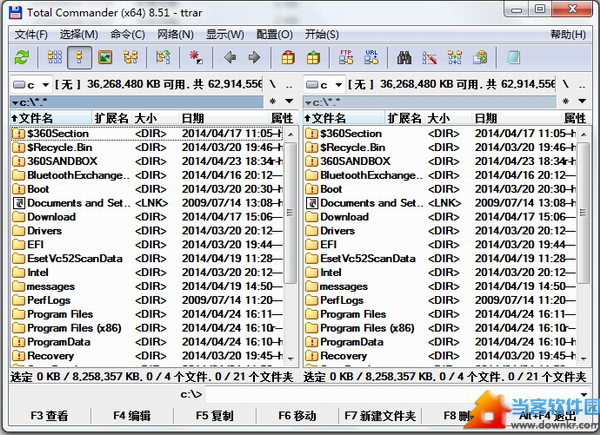Select PerfLogs folder in right panel
Image resolution: width=600 pixels, height=435 pixels.
pos(440,300)
